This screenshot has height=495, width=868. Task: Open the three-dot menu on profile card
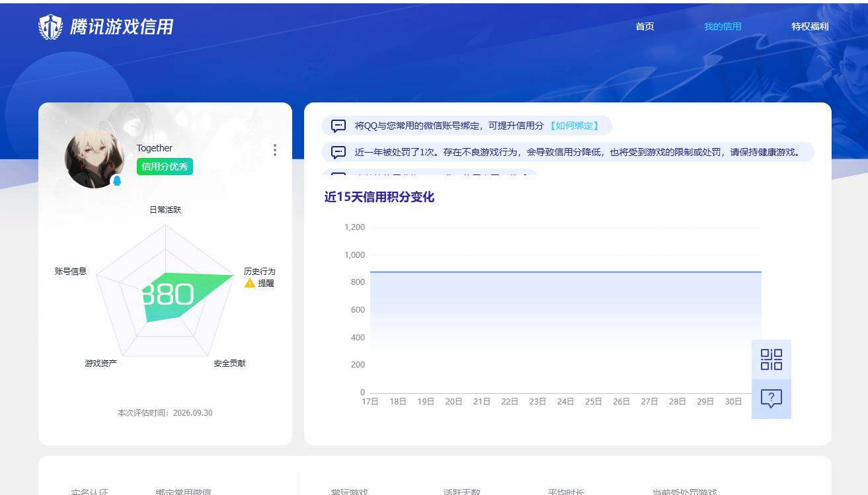click(x=275, y=150)
